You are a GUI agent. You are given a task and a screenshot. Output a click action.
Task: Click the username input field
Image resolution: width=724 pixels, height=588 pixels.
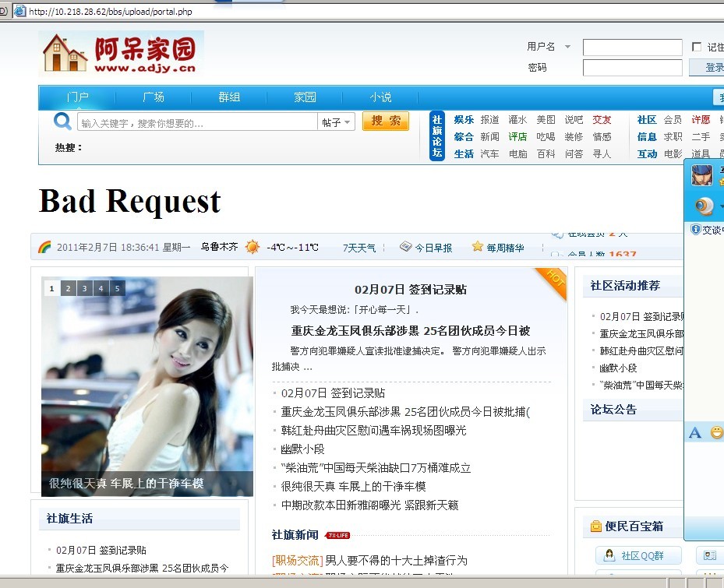[633, 47]
